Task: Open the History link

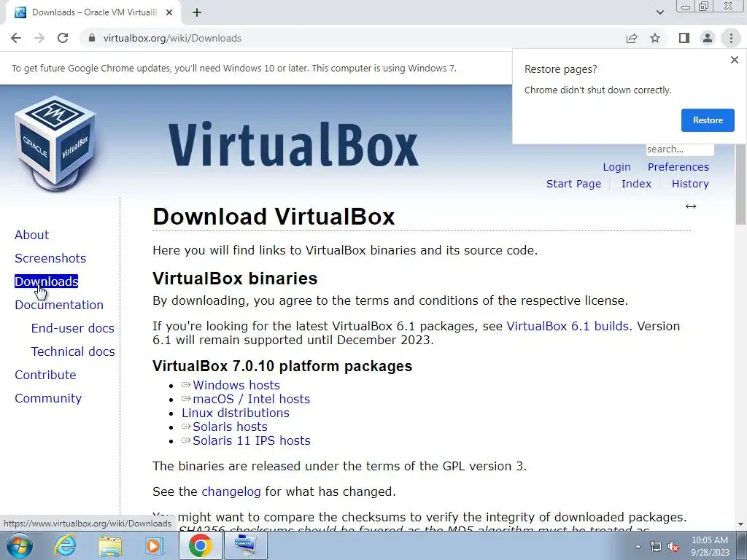Action: click(x=690, y=184)
